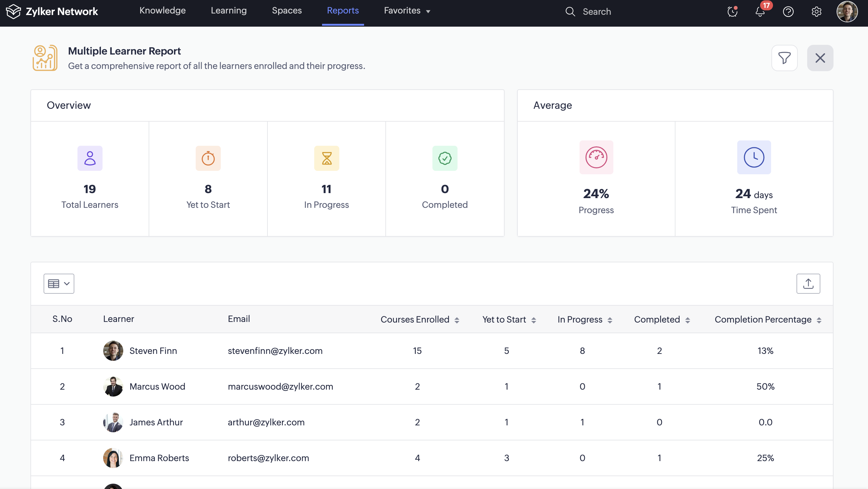Viewport: 868px width, 489px height.
Task: Sort by Courses Enrolled column
Action: pyautogui.click(x=457, y=320)
